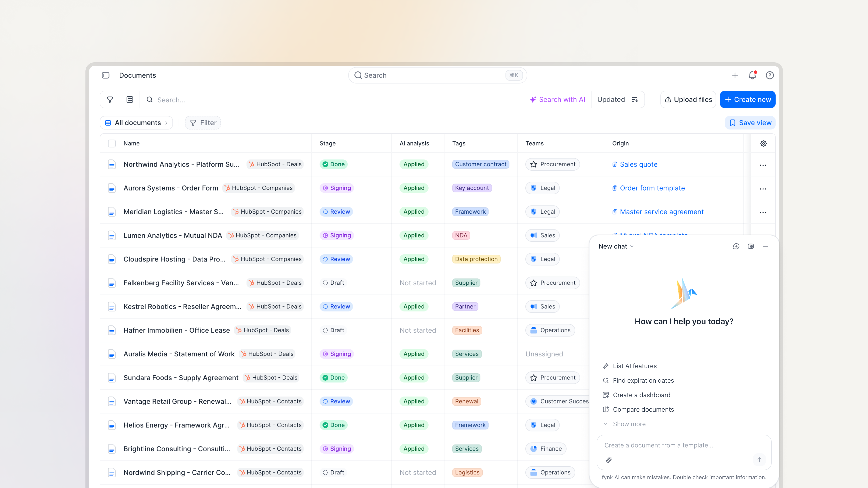Click document icon for Lumen Analytics row
The height and width of the screenshot is (488, 868).
coord(112,236)
